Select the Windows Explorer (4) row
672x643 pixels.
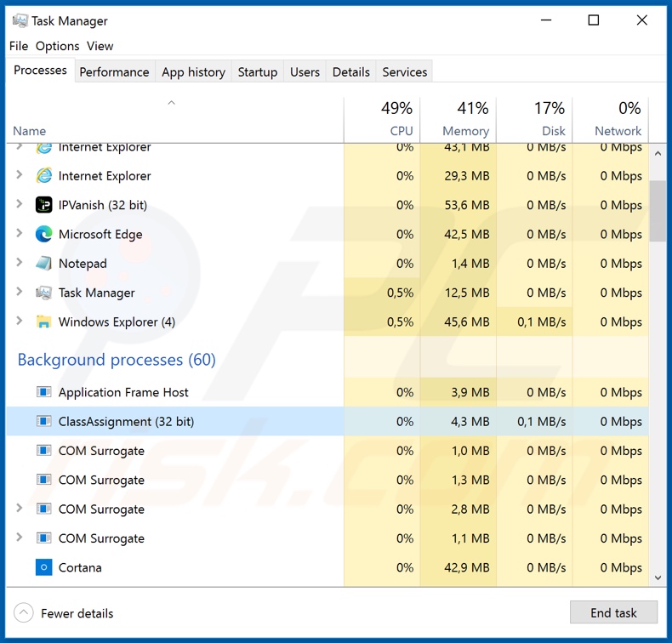pyautogui.click(x=327, y=321)
